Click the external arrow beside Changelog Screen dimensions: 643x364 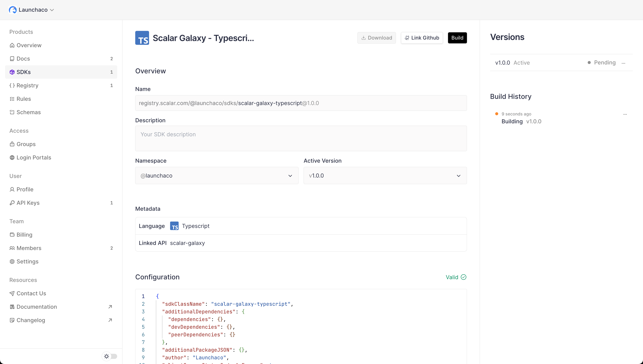point(110,320)
